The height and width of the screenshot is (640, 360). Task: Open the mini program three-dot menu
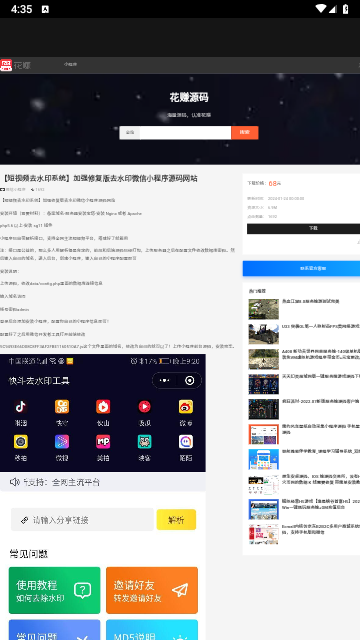(164, 380)
